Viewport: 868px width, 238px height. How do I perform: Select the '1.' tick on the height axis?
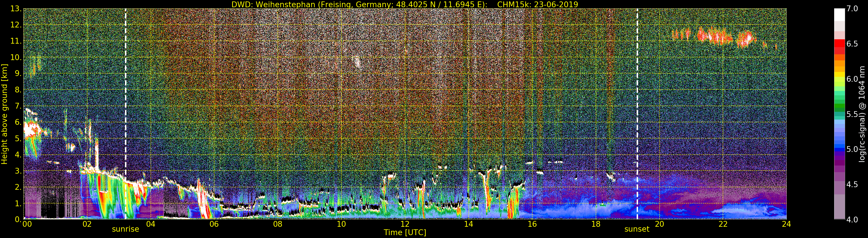pos(18,203)
